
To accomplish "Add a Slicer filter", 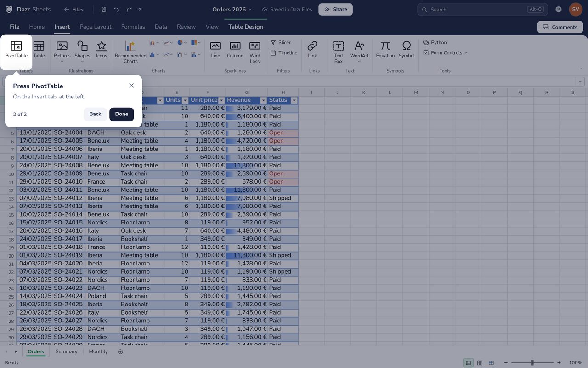I will click(281, 42).
